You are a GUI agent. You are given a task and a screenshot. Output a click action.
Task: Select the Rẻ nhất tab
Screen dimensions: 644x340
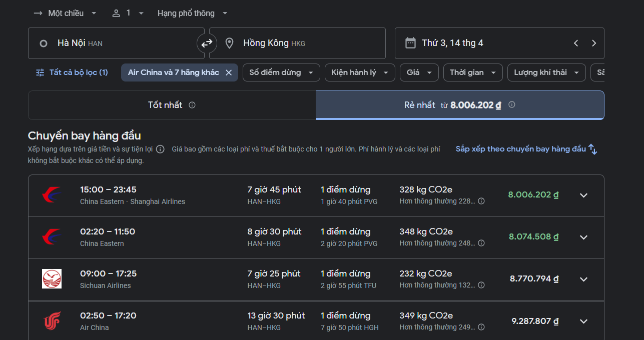click(459, 105)
